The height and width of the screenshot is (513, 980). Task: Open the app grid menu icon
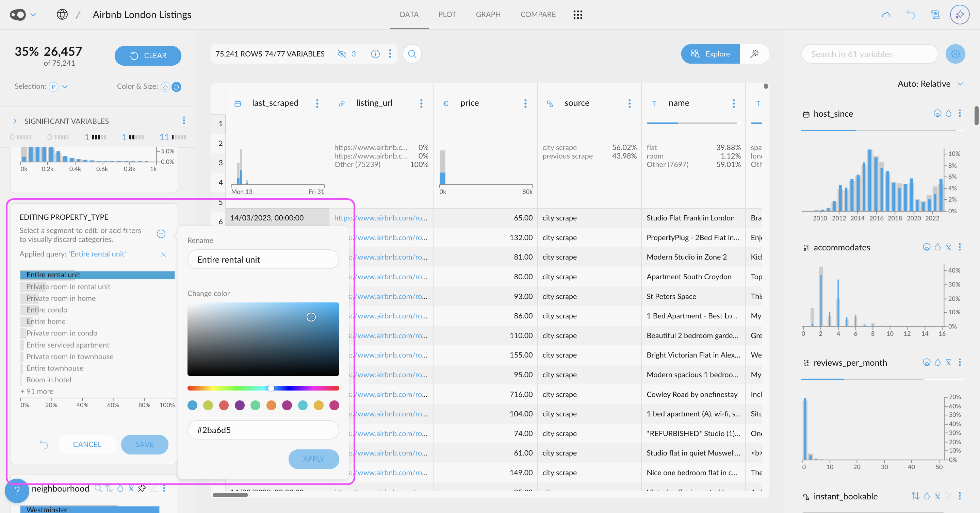tap(577, 14)
